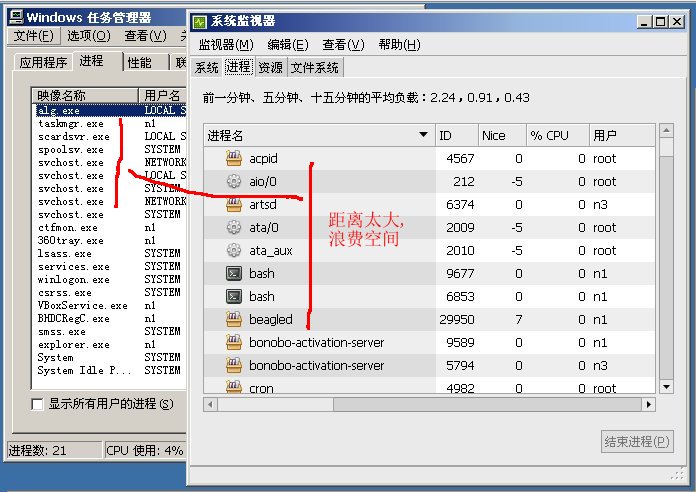696x492 pixels.
Task: Open 文件(F) menu in Task Manager
Action: pos(33,36)
